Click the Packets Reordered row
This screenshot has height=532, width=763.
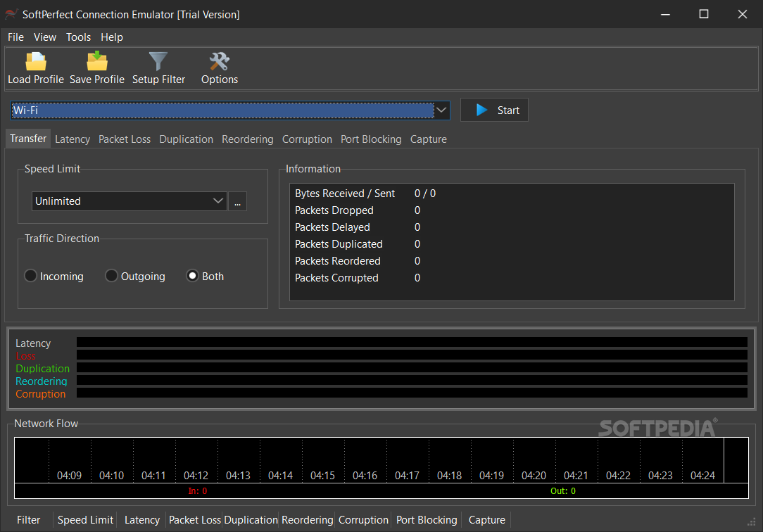[512, 261]
